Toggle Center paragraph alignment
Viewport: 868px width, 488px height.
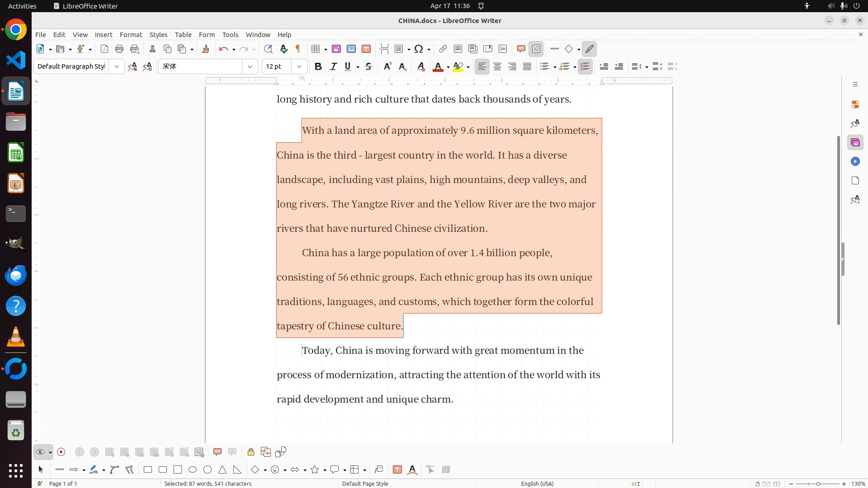(497, 66)
